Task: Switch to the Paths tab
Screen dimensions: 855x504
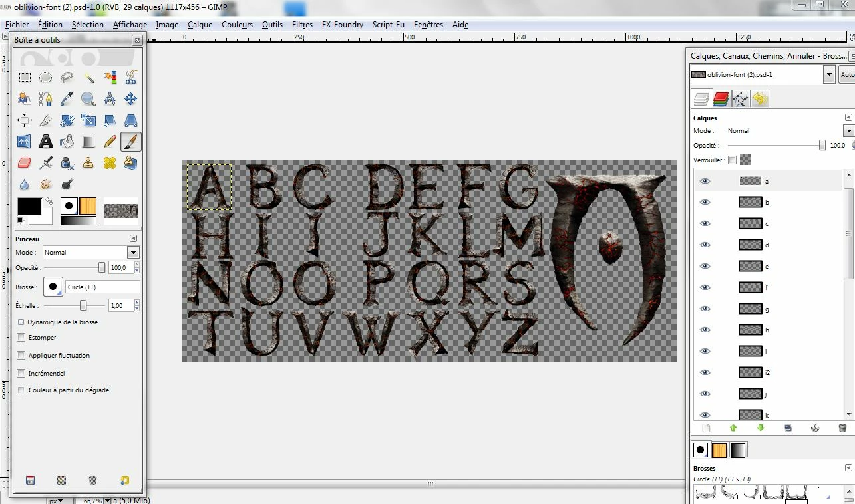Action: pos(741,100)
